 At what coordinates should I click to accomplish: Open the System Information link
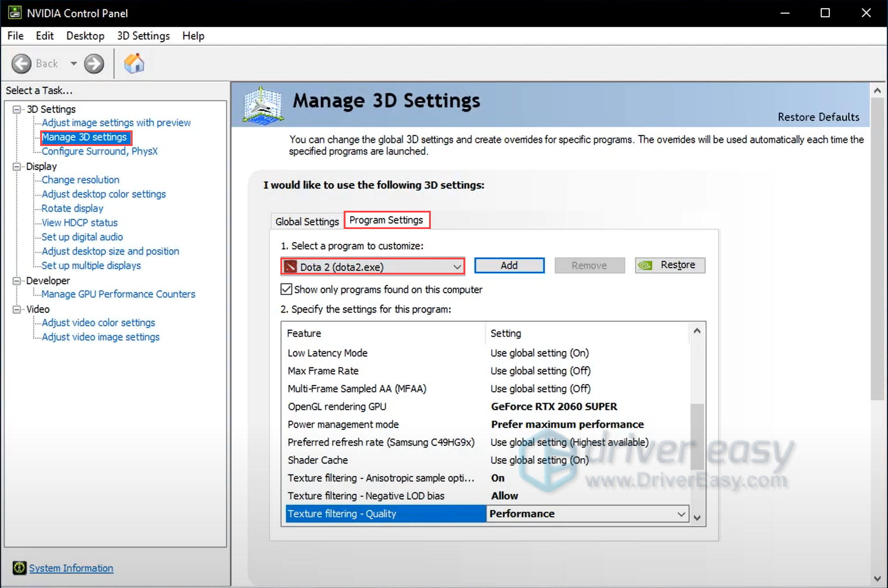[71, 568]
